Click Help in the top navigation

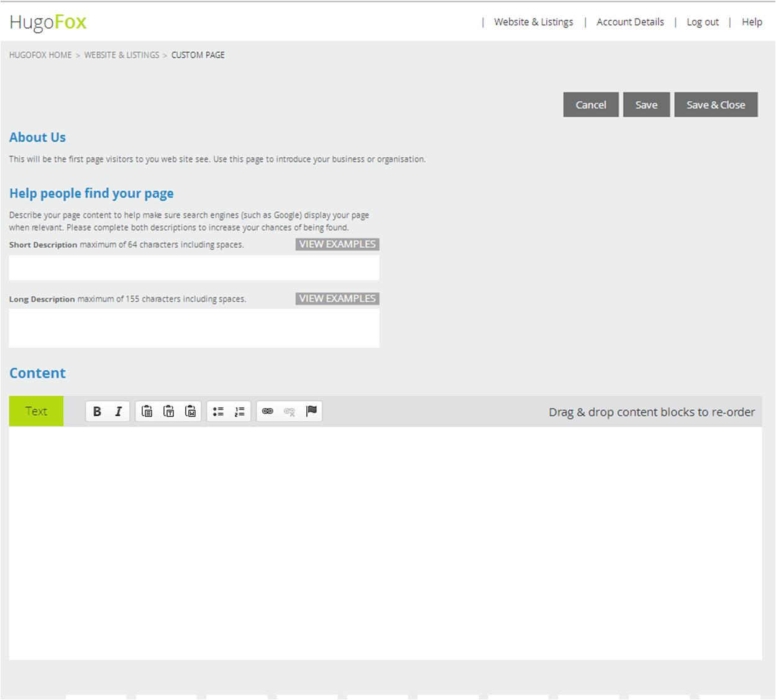click(x=752, y=22)
